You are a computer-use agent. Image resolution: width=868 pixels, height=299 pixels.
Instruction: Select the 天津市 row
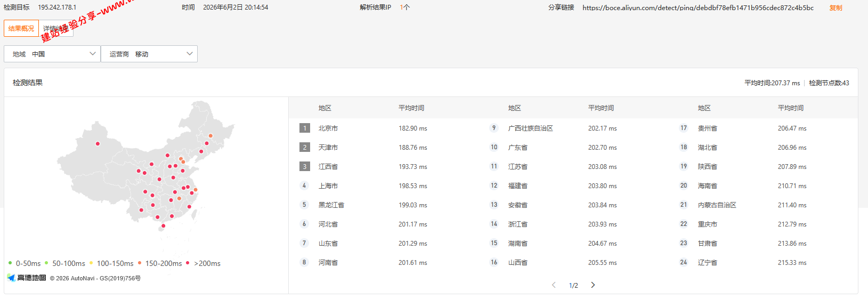384,147
